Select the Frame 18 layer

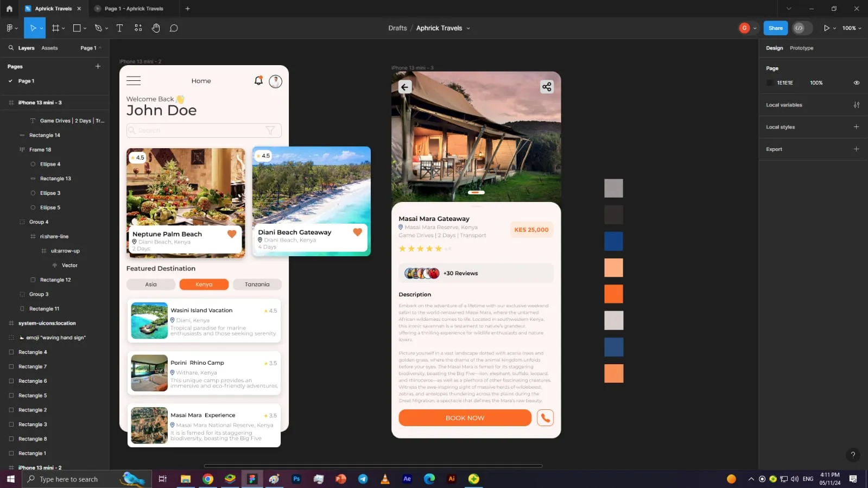click(x=40, y=150)
